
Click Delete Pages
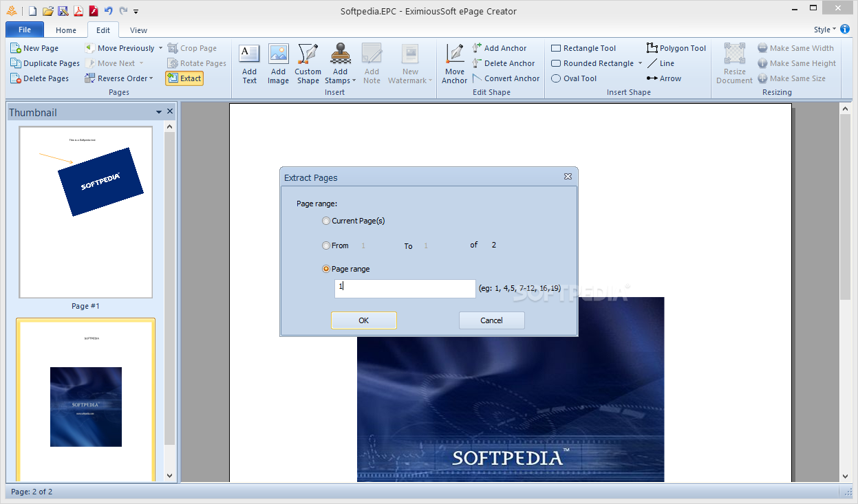(40, 78)
